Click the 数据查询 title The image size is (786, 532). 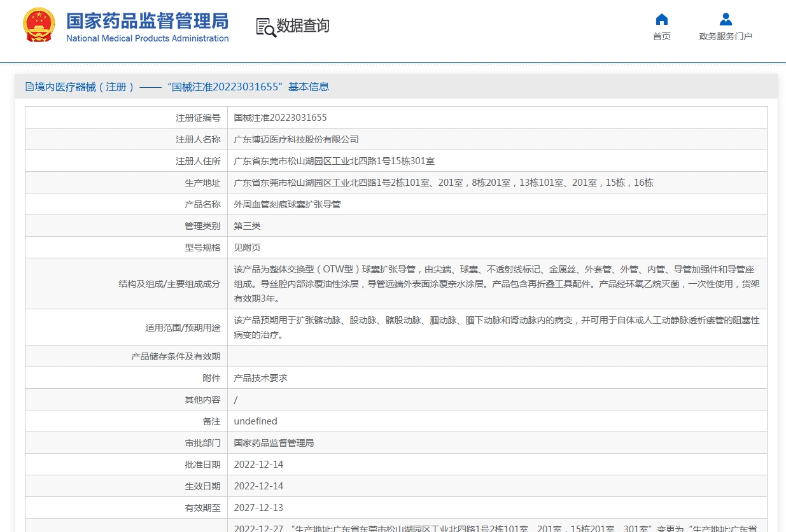click(x=304, y=26)
